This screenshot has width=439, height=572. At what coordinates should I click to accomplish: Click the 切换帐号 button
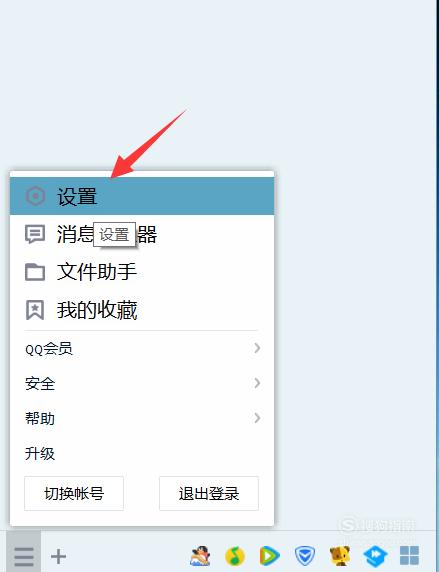pos(74,493)
